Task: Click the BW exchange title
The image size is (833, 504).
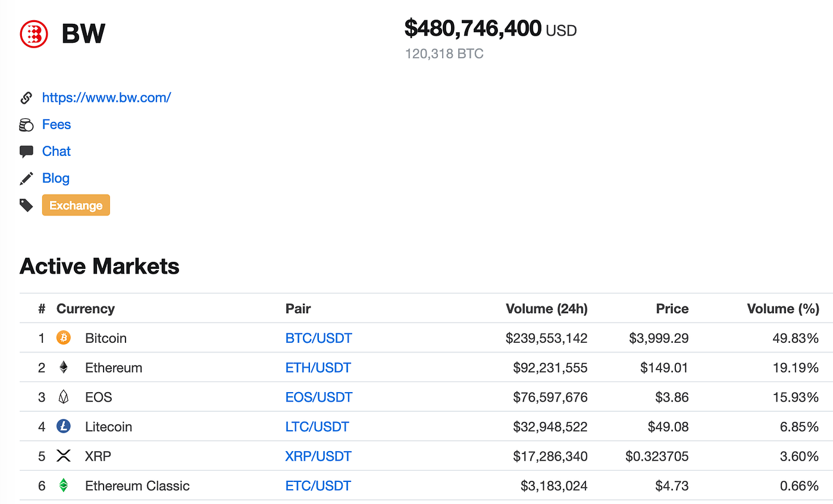Action: 83,34
